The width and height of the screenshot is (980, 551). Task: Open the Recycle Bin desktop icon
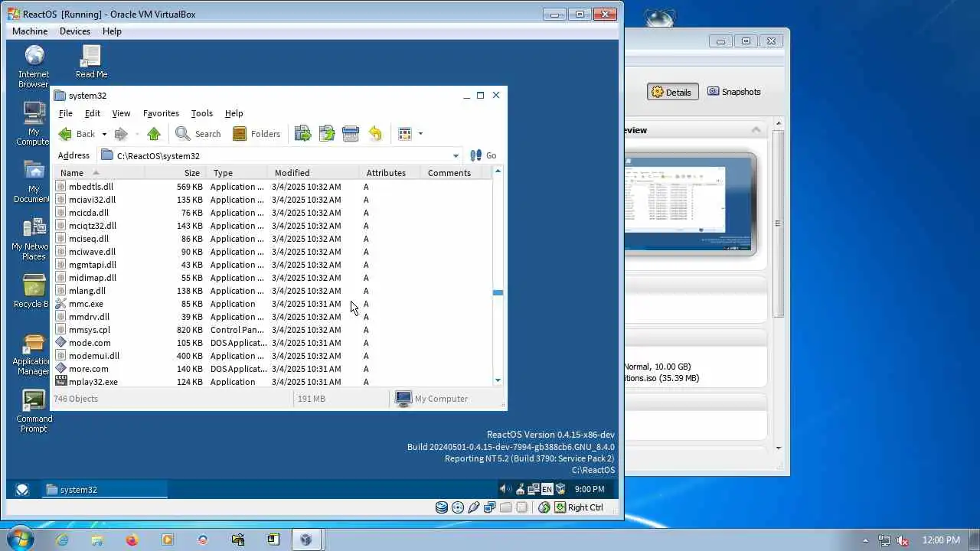click(x=34, y=292)
